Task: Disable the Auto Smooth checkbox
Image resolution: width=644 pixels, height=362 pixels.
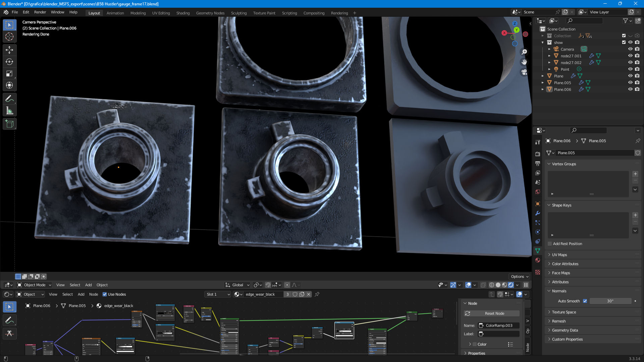Action: (x=585, y=301)
